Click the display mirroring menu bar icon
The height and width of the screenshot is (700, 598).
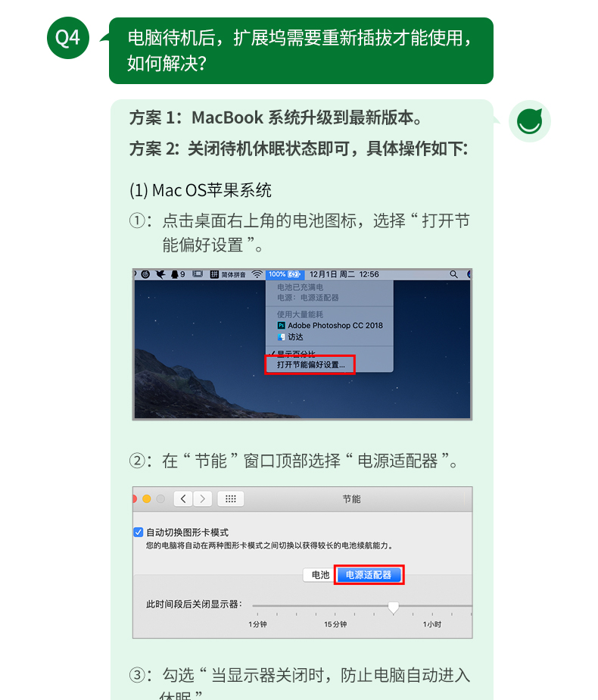pyautogui.click(x=197, y=274)
